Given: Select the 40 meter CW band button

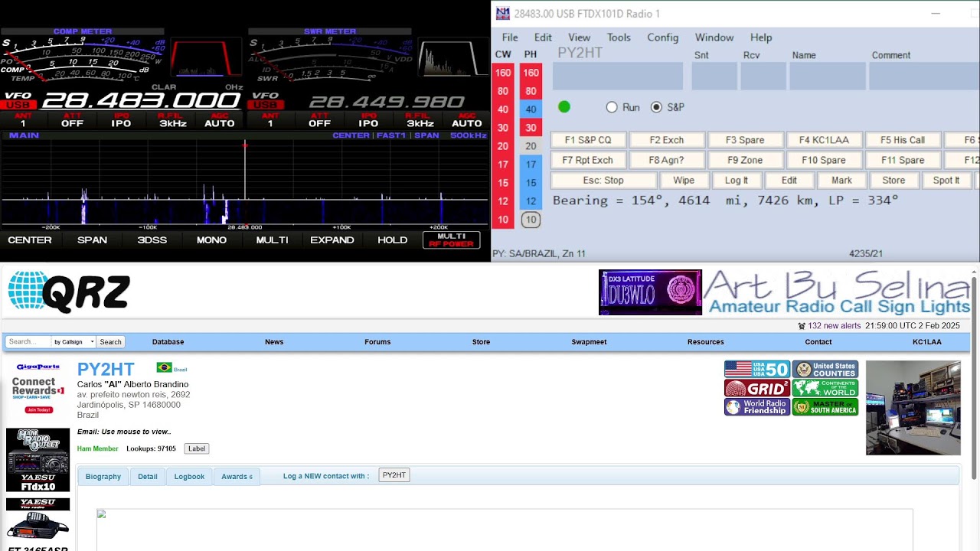Looking at the screenshot, I should tap(503, 109).
